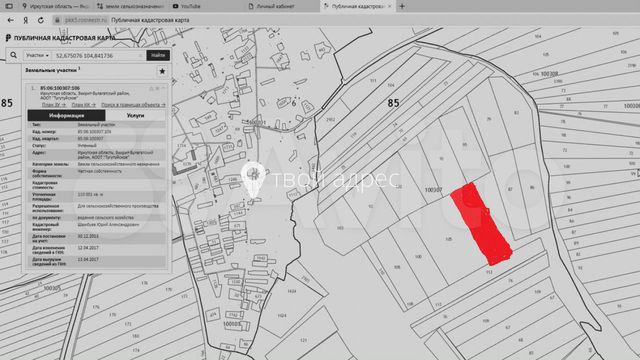Open the План КК link

click(x=84, y=105)
